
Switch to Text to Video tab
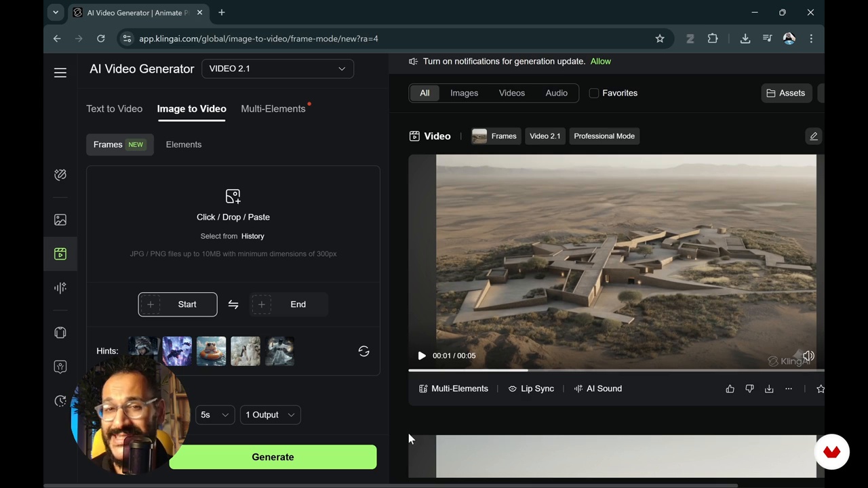[114, 108]
